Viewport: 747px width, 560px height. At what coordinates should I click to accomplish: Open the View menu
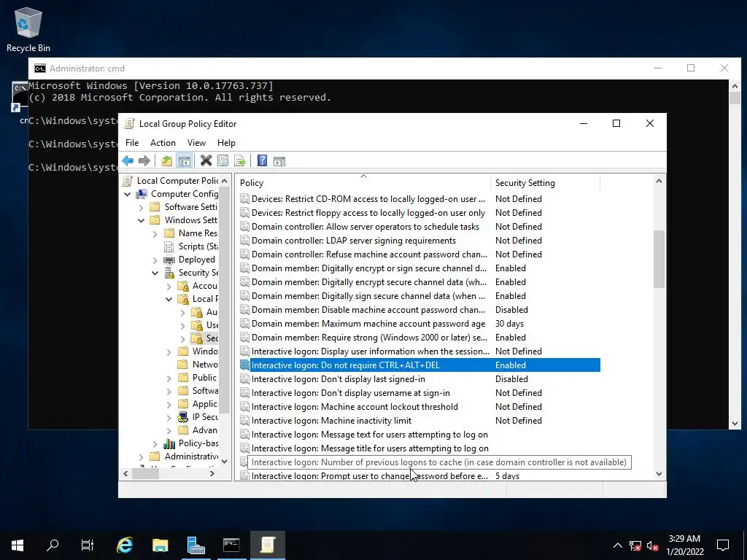(x=196, y=143)
